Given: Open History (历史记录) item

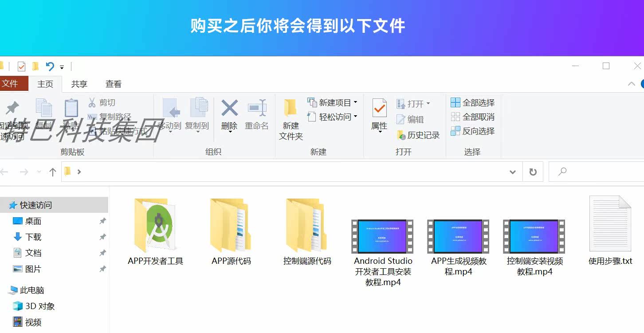Looking at the screenshot, I should (x=418, y=135).
